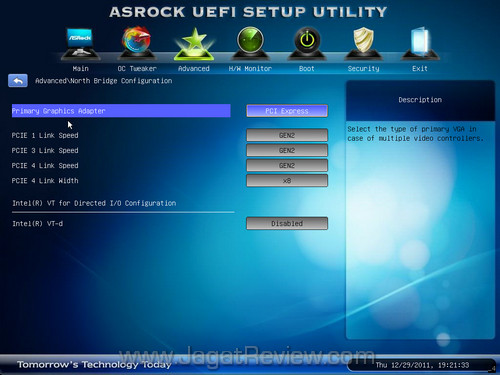Select the Boot power button icon

coord(307,43)
